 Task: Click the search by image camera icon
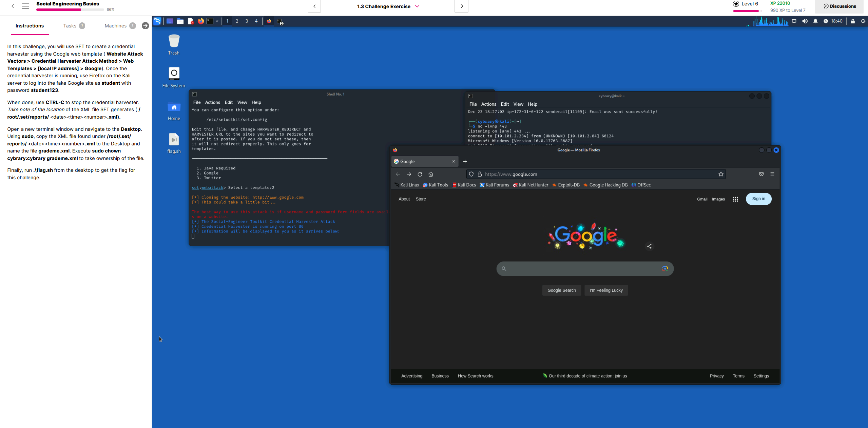(665, 268)
